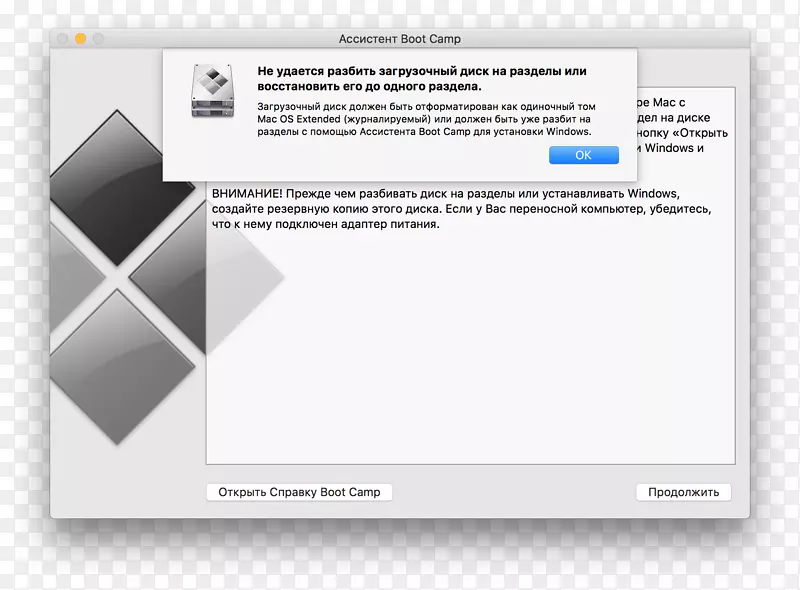Click the green zoom control in title bar
800x590 pixels.
point(97,38)
